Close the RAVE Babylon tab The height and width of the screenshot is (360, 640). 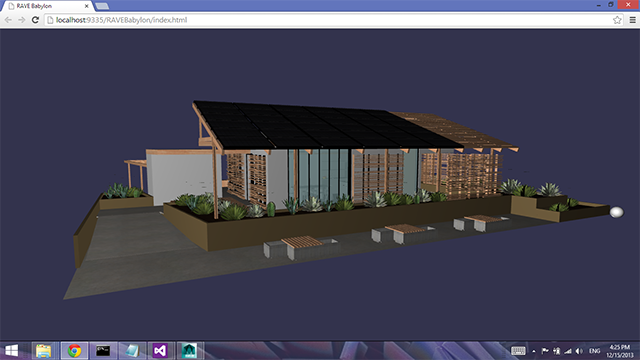[87, 6]
